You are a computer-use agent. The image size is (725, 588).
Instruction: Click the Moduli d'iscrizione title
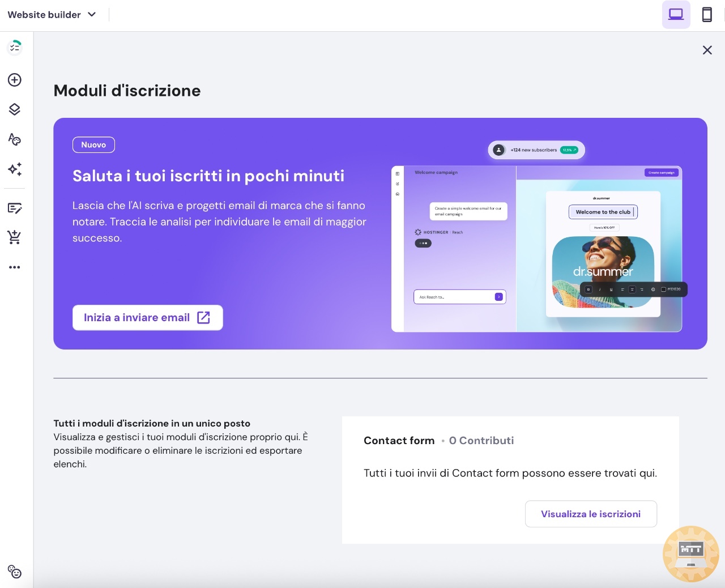[x=127, y=91]
